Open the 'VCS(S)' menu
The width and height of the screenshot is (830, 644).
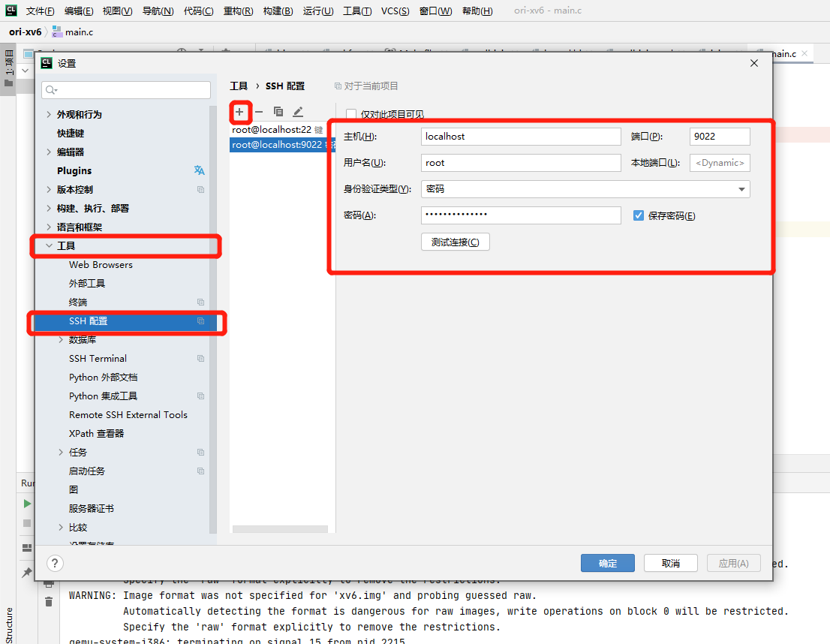pyautogui.click(x=395, y=11)
